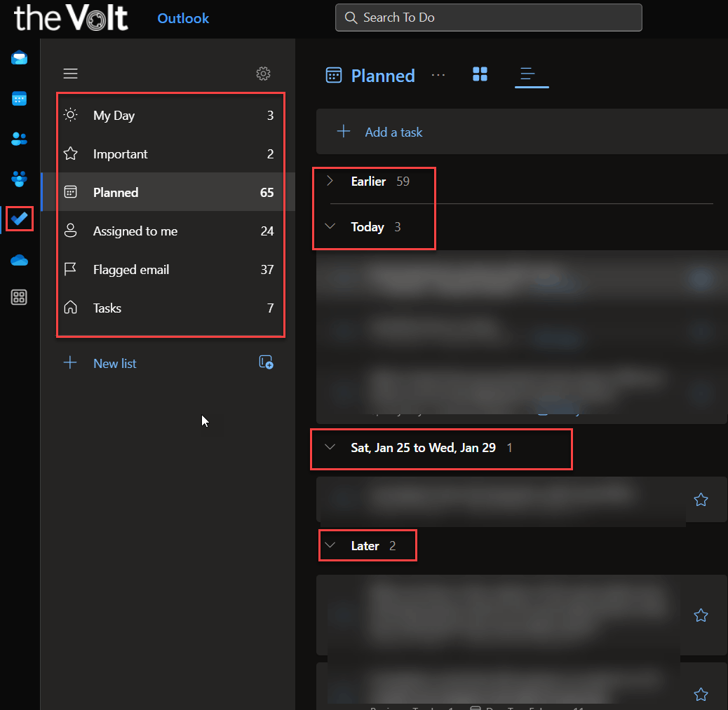Star the task under Sat, Jan 25 group
The width and height of the screenshot is (728, 710).
click(x=701, y=500)
